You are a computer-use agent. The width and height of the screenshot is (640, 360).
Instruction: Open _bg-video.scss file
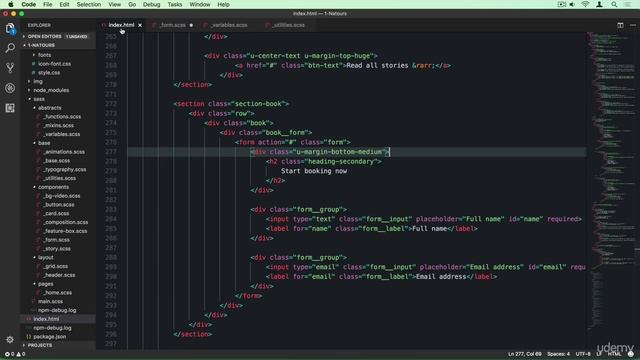tap(62, 196)
